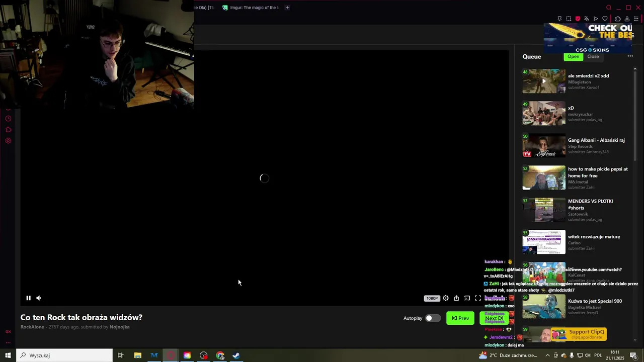Viewport: 644px width, 362px height.
Task: Open Task View on the taskbar
Action: point(121,355)
